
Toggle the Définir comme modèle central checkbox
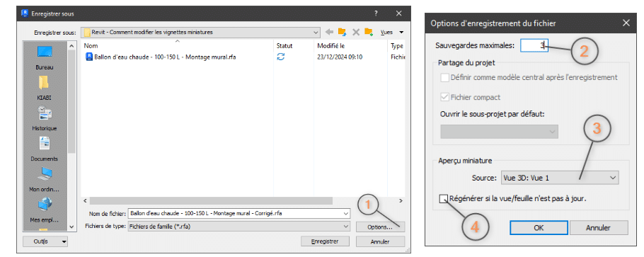point(444,77)
